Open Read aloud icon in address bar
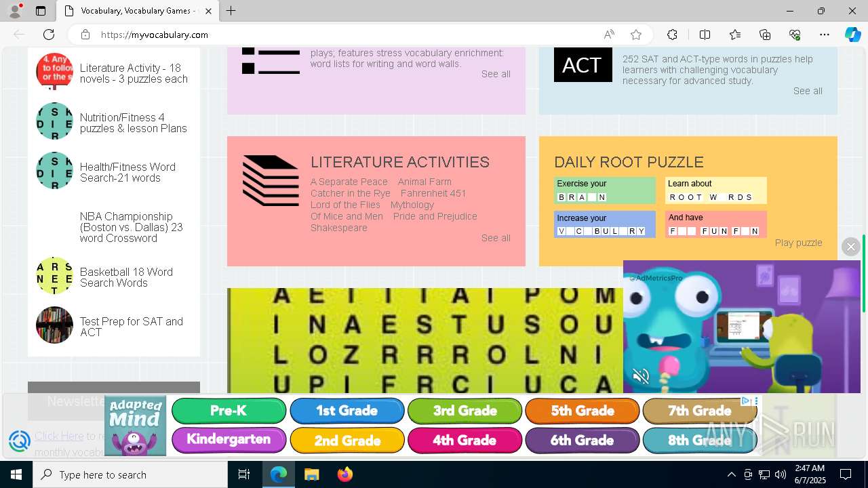868x488 pixels. 609,35
